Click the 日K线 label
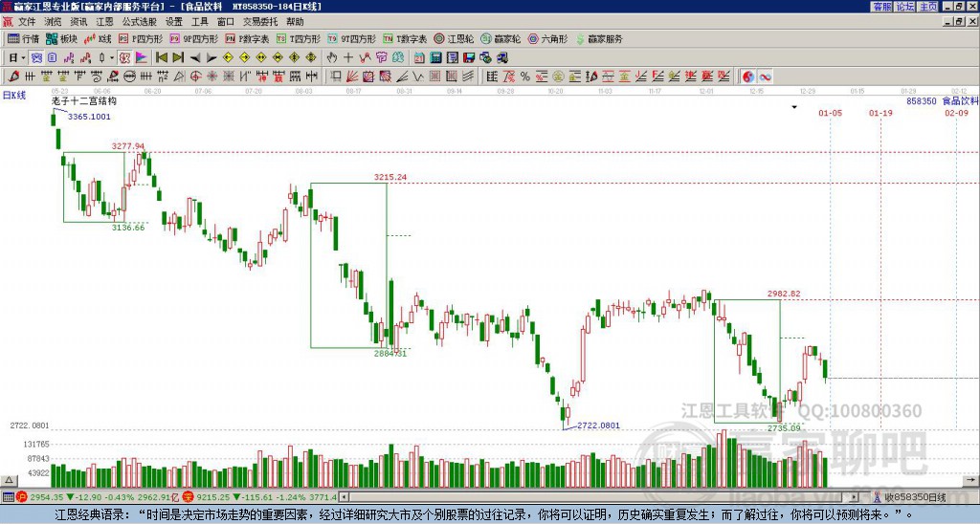980x524 pixels. point(13,95)
